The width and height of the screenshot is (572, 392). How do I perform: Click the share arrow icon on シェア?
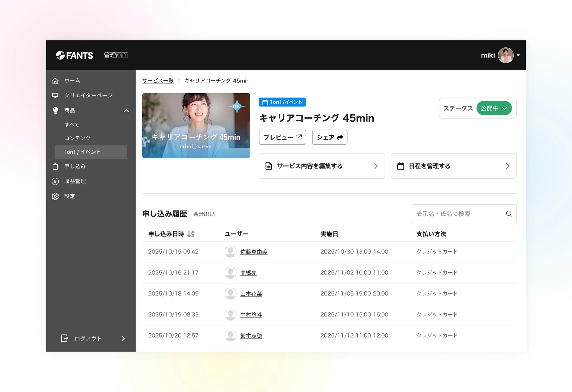(340, 137)
